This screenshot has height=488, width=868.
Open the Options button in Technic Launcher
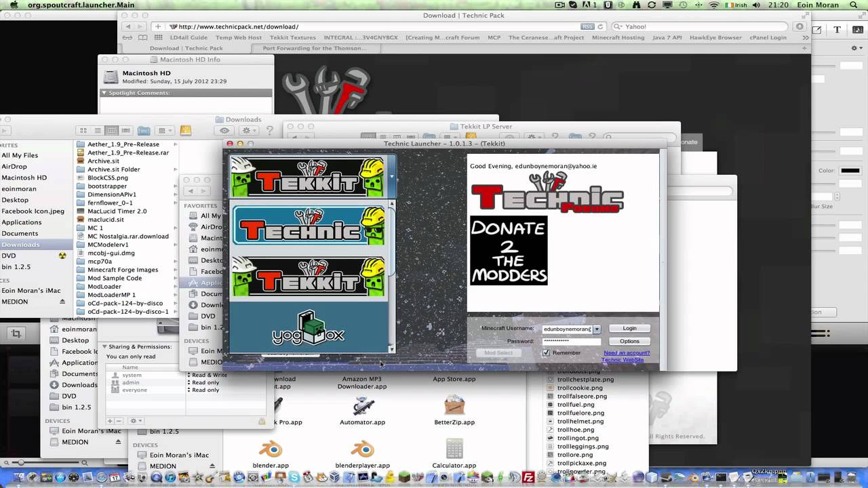[629, 341]
